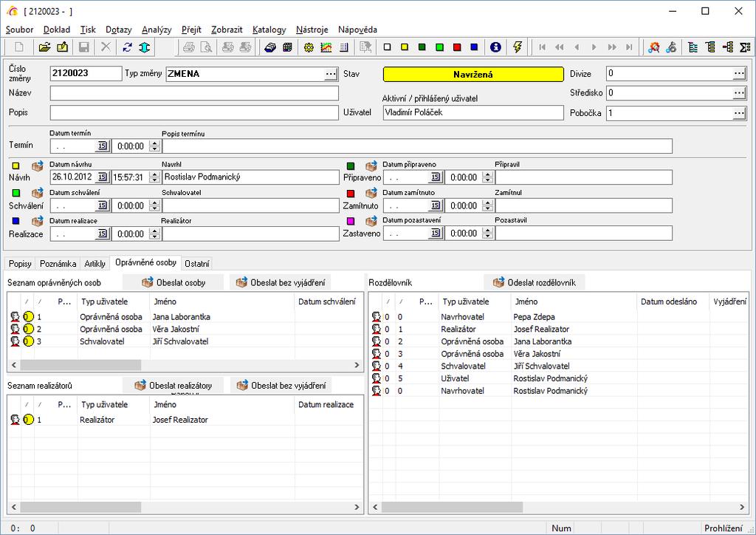Open the Analýzy menu
756x535 pixels.
157,30
